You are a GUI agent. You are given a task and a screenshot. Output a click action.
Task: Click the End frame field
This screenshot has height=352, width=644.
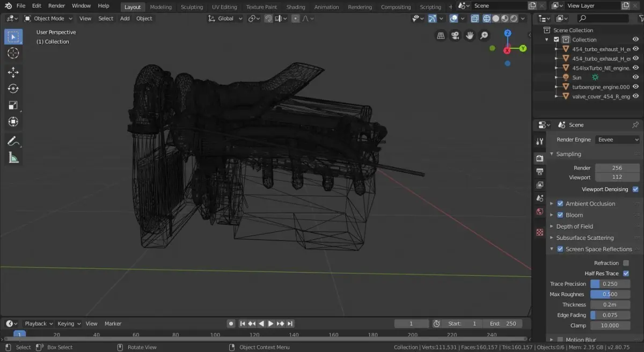click(503, 324)
